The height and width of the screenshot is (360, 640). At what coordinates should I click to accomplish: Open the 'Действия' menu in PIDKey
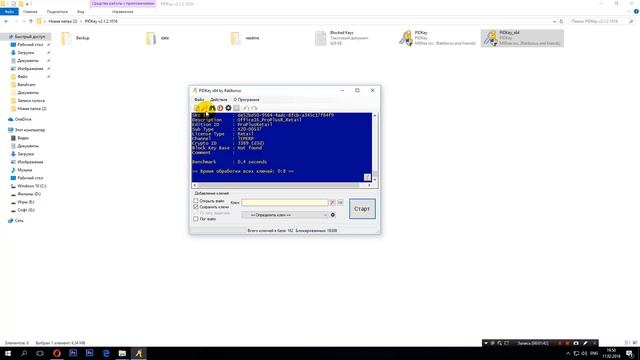219,100
